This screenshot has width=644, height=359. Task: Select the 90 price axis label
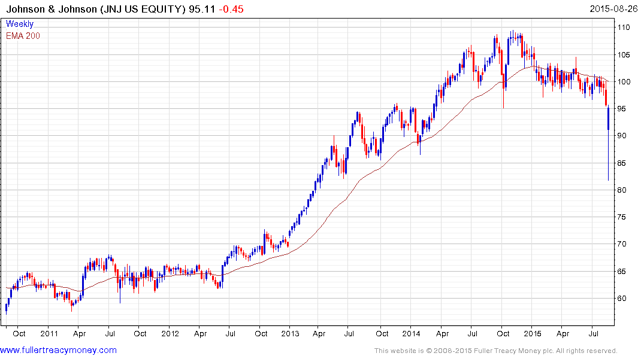[622, 136]
